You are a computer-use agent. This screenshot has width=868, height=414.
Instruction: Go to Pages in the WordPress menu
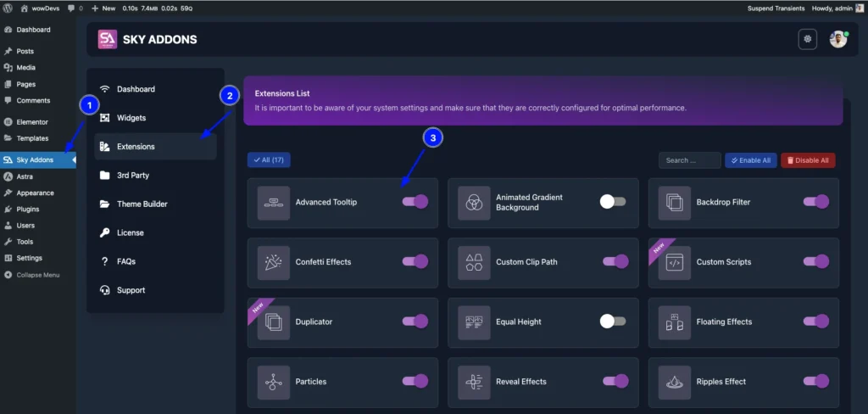26,84
